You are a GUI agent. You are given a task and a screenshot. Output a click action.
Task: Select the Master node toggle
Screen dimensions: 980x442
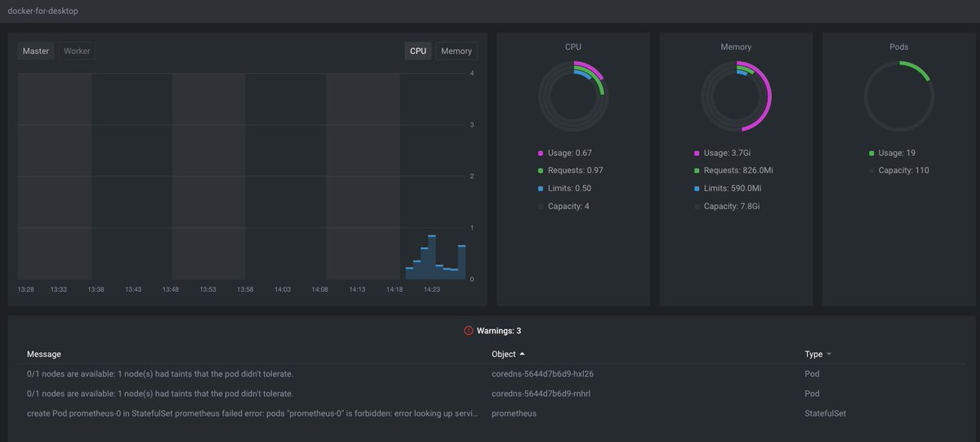click(36, 51)
